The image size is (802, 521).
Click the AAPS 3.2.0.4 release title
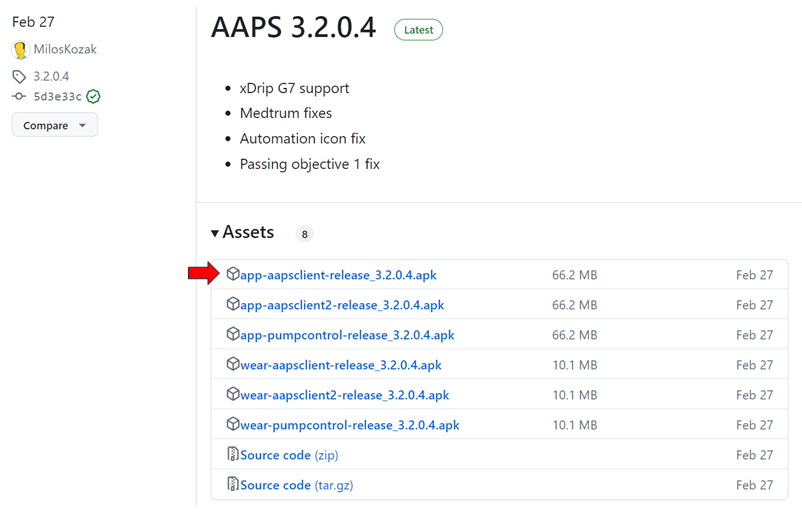(x=294, y=28)
